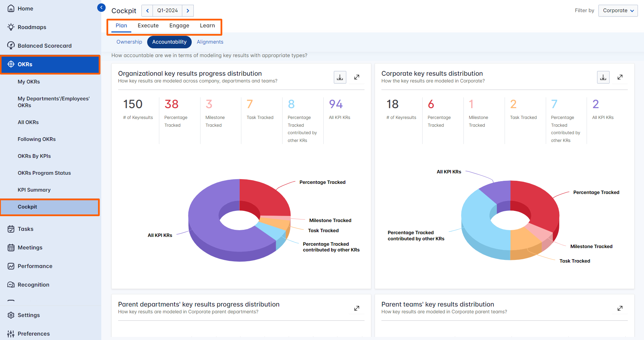Open the Home sidebar icon
This screenshot has width=644, height=340.
click(x=11, y=8)
